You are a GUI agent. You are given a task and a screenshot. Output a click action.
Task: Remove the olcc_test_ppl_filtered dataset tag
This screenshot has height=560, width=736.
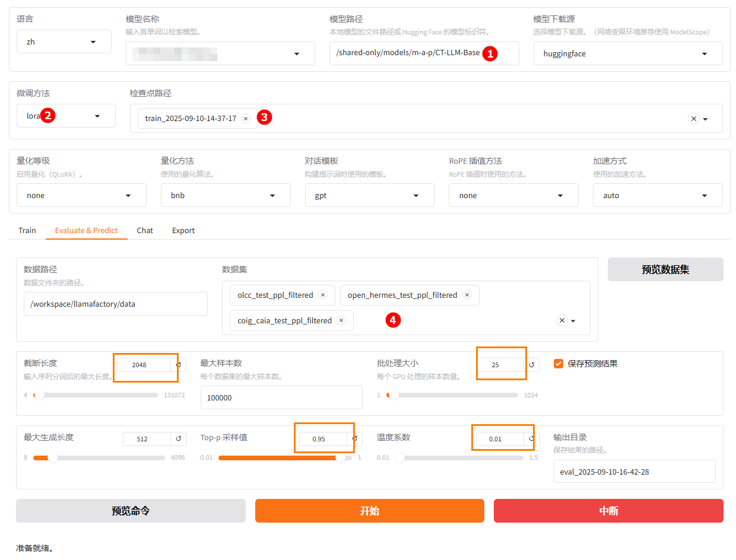pos(323,295)
